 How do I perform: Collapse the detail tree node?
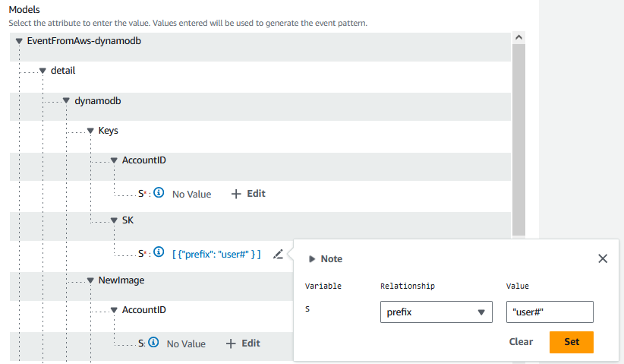tap(43, 71)
